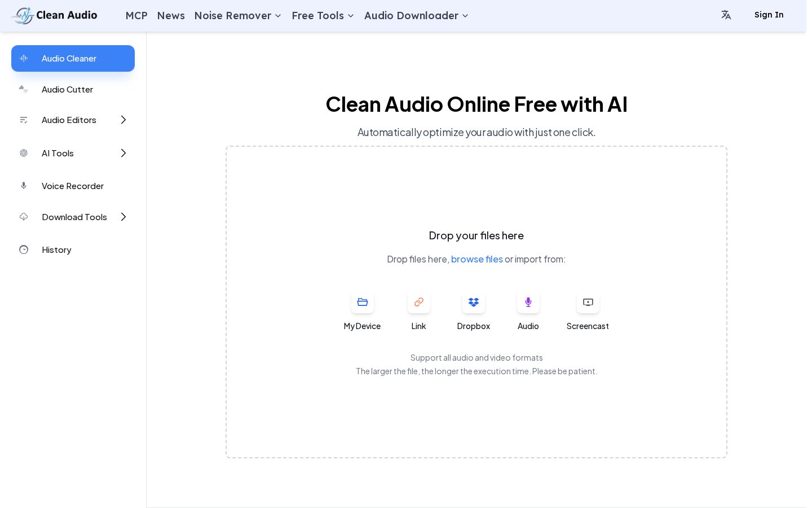Expand the AI Tools submenu chevron
The height and width of the screenshot is (508, 812).
coord(123,153)
